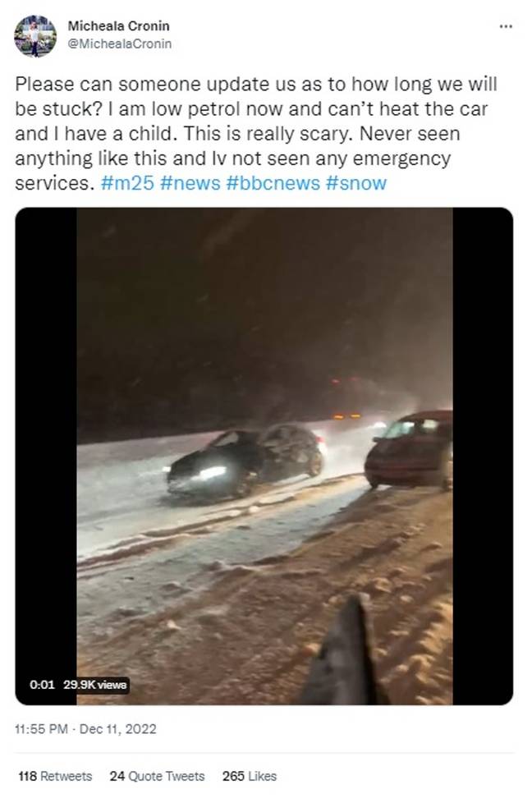Play the snowy motorway video

[264, 456]
